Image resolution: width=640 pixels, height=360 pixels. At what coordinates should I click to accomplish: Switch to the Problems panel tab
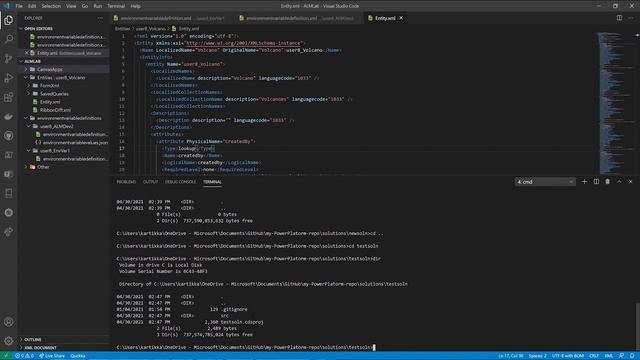click(x=126, y=182)
